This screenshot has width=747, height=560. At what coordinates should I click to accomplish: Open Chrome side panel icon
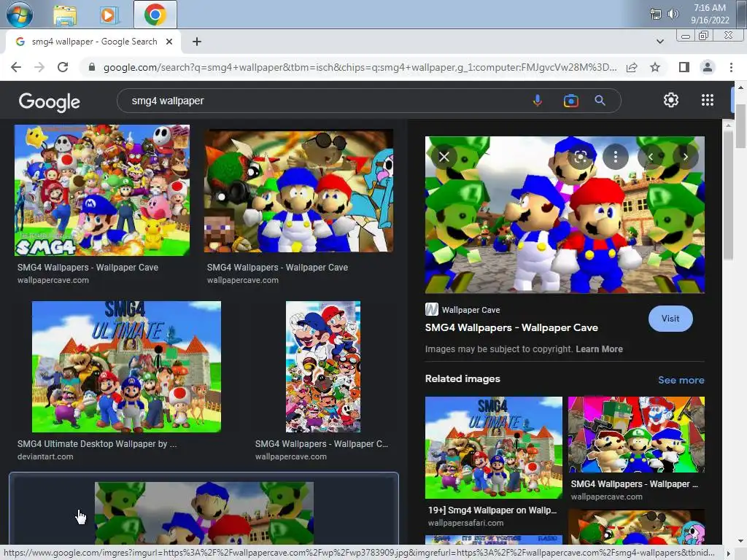point(684,67)
